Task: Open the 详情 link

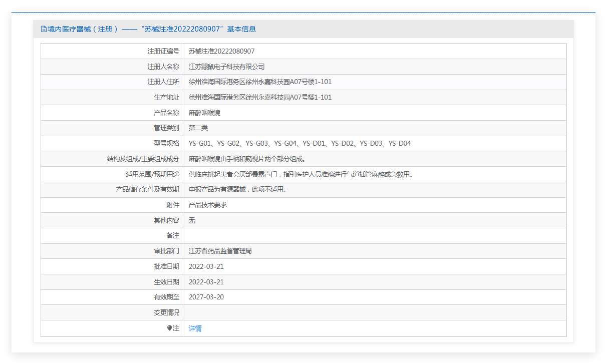Action: click(195, 328)
